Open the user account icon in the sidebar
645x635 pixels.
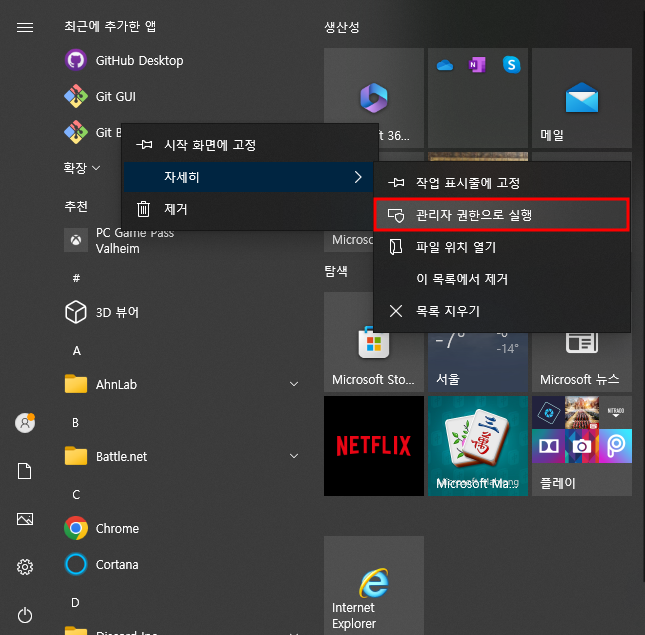[x=25, y=423]
